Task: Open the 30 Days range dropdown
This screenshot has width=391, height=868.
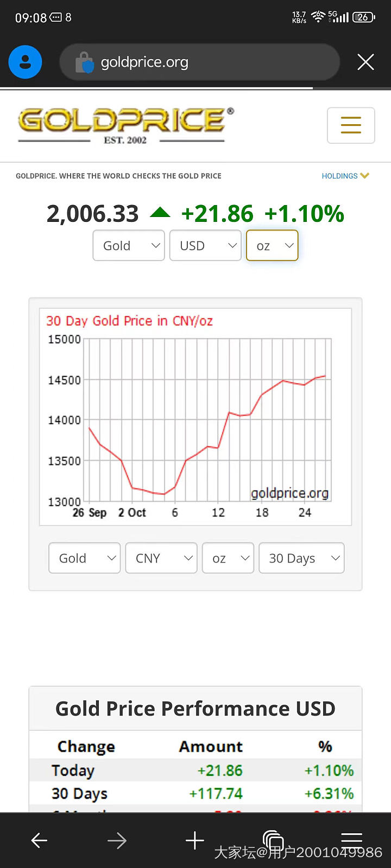Action: click(x=301, y=558)
